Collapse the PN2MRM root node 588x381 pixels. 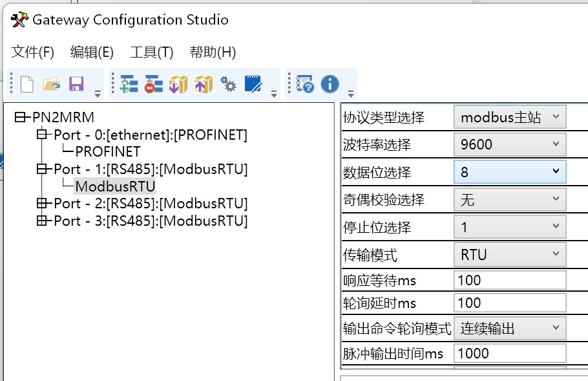[x=20, y=118]
